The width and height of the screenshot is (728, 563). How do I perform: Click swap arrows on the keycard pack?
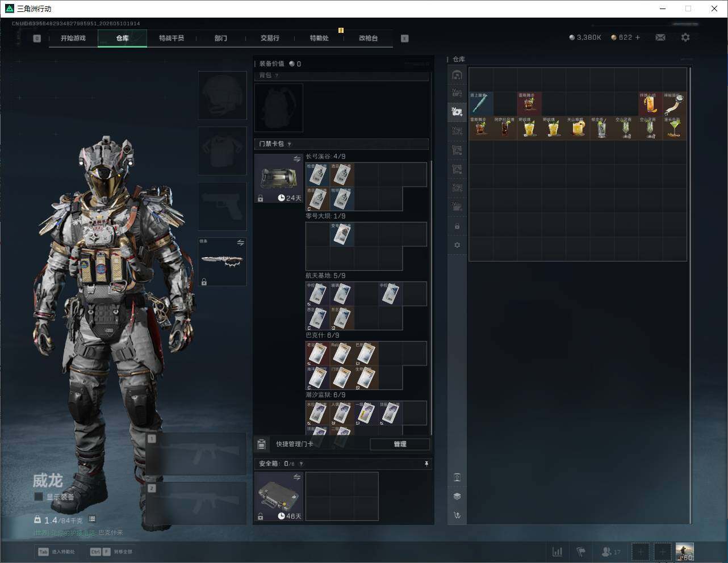coord(297,159)
